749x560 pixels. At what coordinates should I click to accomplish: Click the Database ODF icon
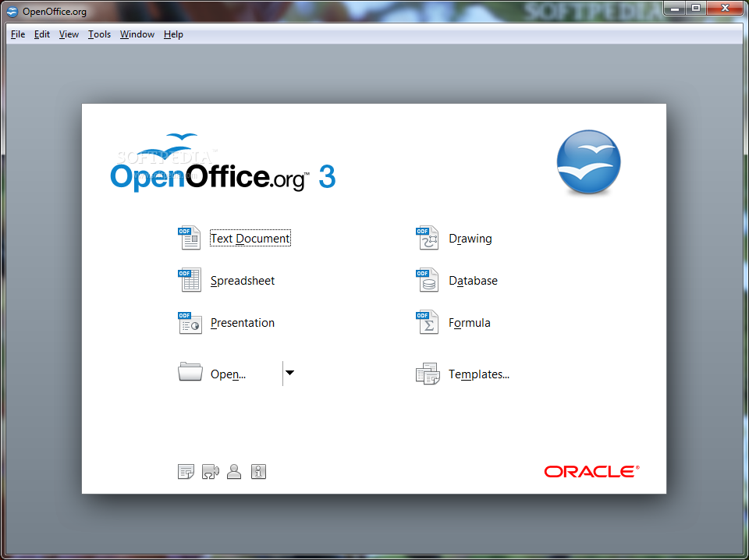point(428,280)
